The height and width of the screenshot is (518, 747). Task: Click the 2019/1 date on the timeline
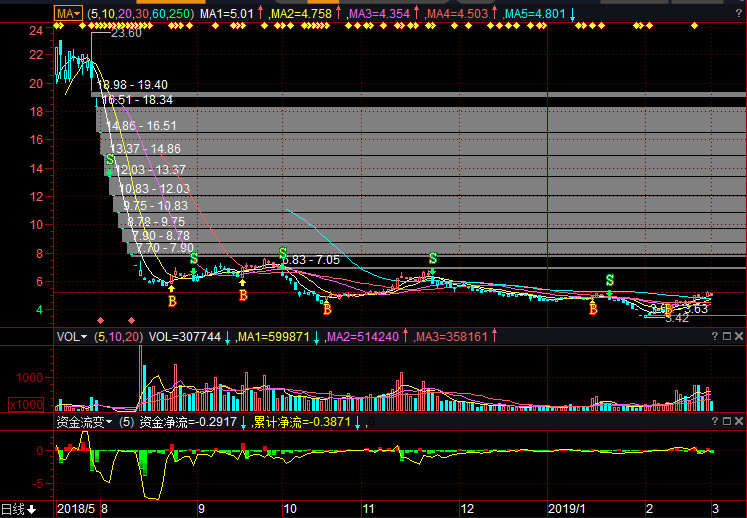[567, 509]
